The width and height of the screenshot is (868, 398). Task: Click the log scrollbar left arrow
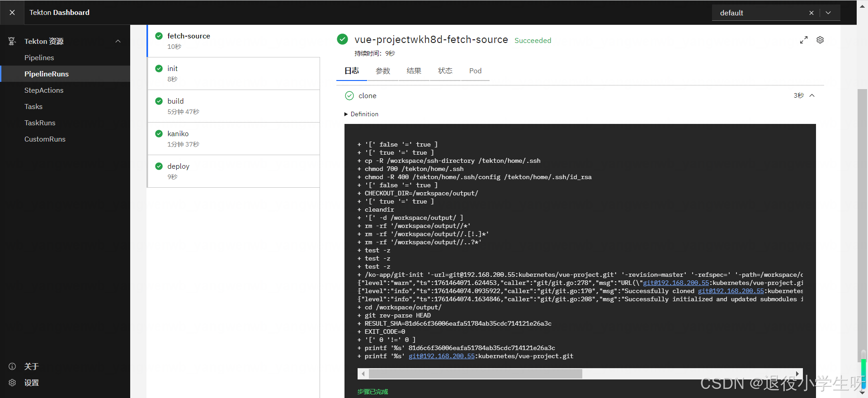363,374
